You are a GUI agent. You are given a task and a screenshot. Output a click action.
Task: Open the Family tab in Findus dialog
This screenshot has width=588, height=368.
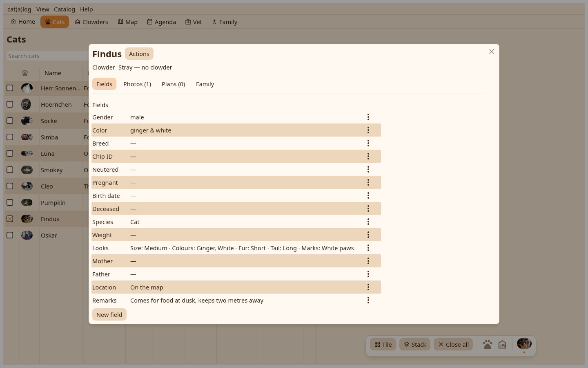[205, 84]
